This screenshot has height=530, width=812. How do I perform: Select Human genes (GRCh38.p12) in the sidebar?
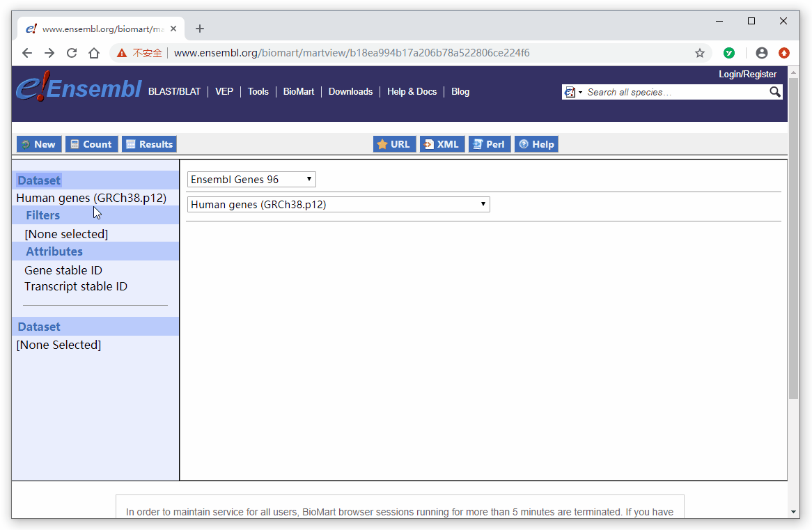tap(91, 198)
